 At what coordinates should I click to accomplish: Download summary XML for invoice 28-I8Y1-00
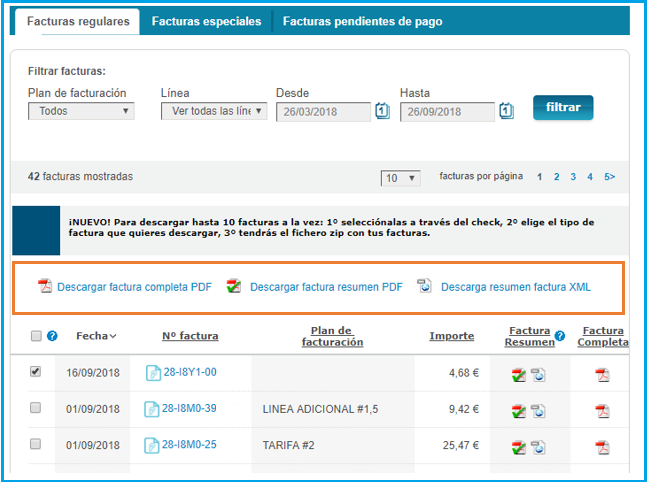pyautogui.click(x=538, y=375)
